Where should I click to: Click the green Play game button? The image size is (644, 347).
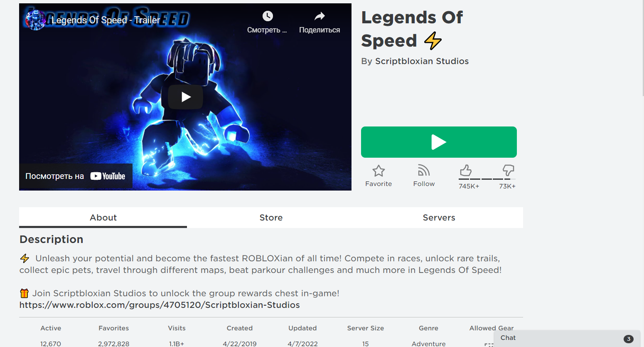point(439,142)
